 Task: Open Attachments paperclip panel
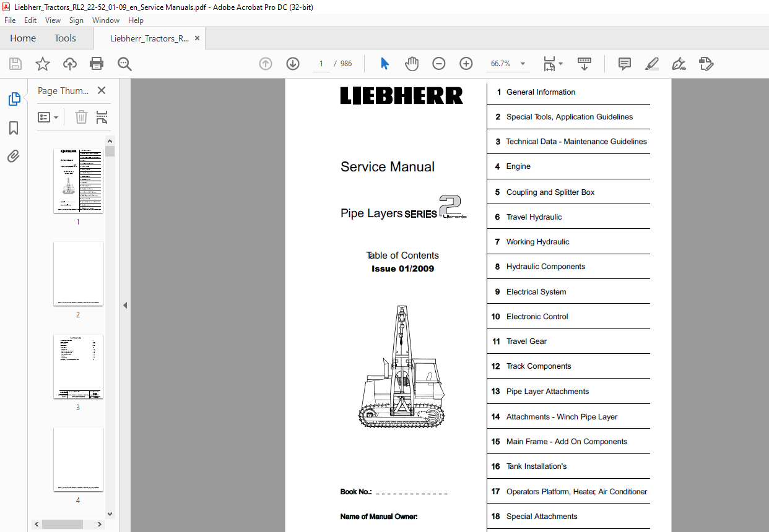click(14, 156)
